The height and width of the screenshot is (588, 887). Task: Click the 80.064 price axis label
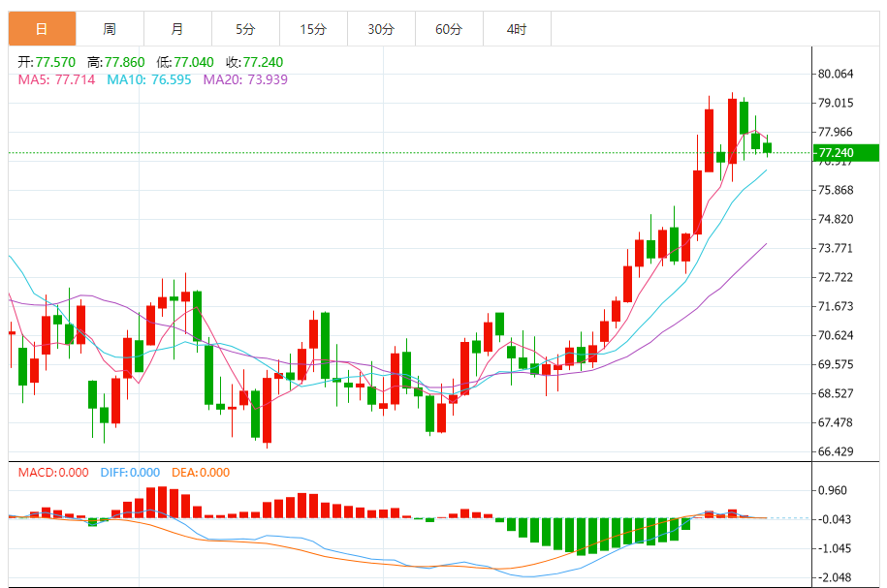coord(836,74)
